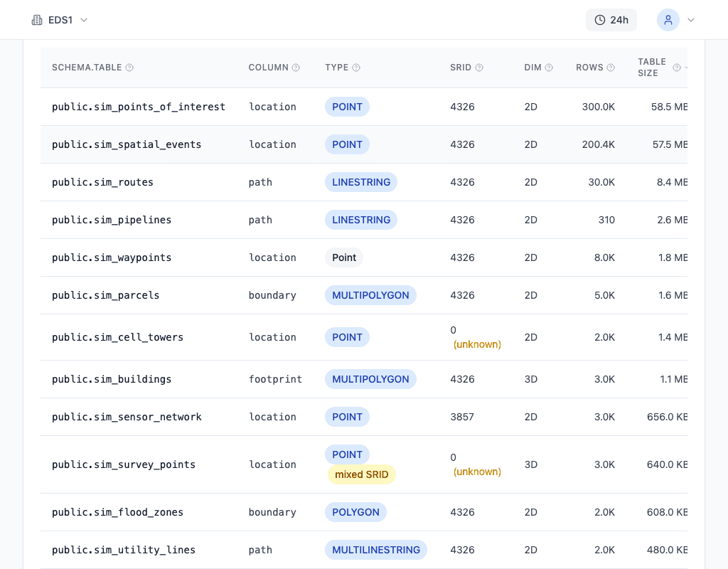Expand the user account menu chevron

[690, 20]
